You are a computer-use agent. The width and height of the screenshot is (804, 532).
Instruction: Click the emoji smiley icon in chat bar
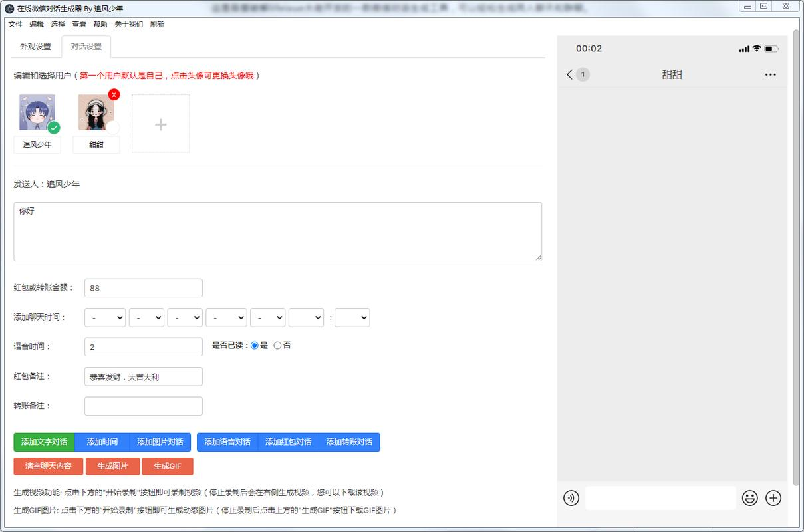(750, 498)
